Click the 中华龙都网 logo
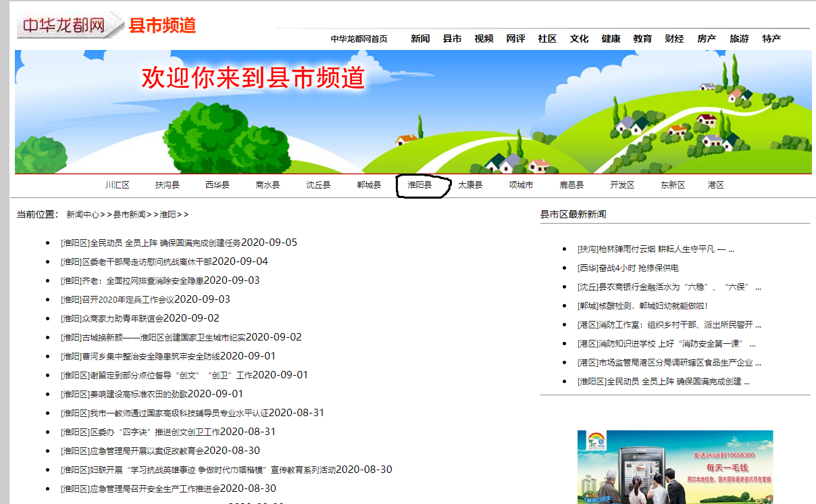The width and height of the screenshot is (816, 504). [x=64, y=26]
